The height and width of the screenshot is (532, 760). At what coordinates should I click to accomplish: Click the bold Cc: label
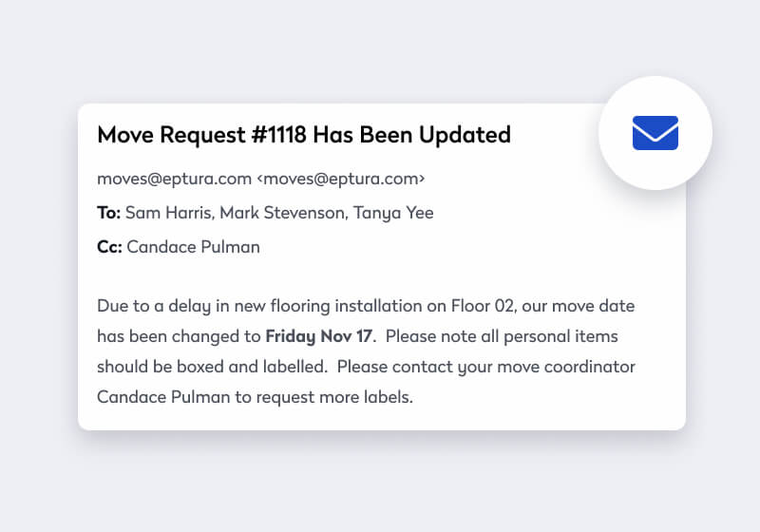coord(110,247)
